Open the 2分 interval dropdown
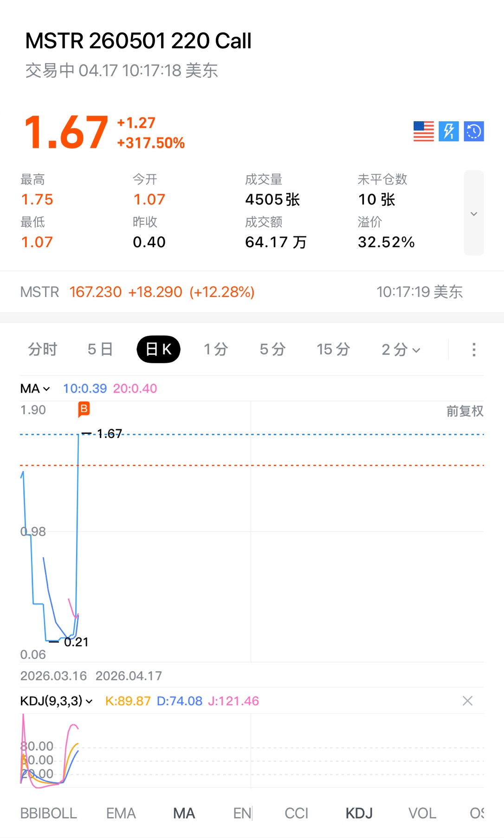The width and height of the screenshot is (504, 838). click(401, 349)
